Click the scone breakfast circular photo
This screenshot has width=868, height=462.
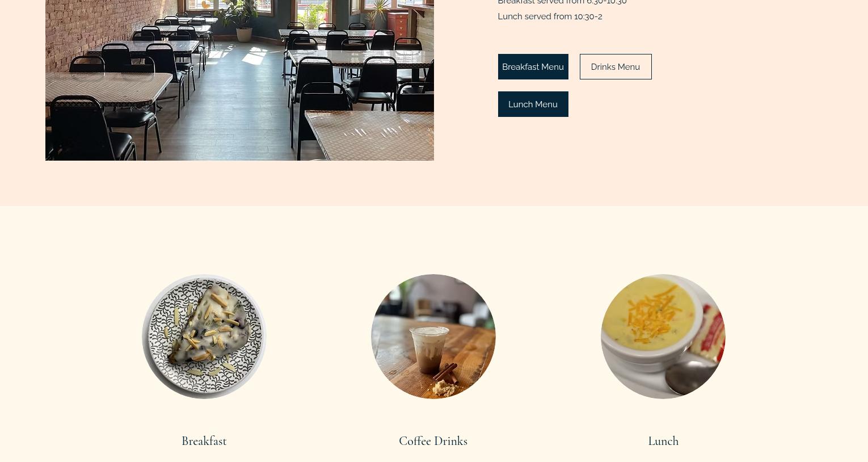(x=204, y=337)
